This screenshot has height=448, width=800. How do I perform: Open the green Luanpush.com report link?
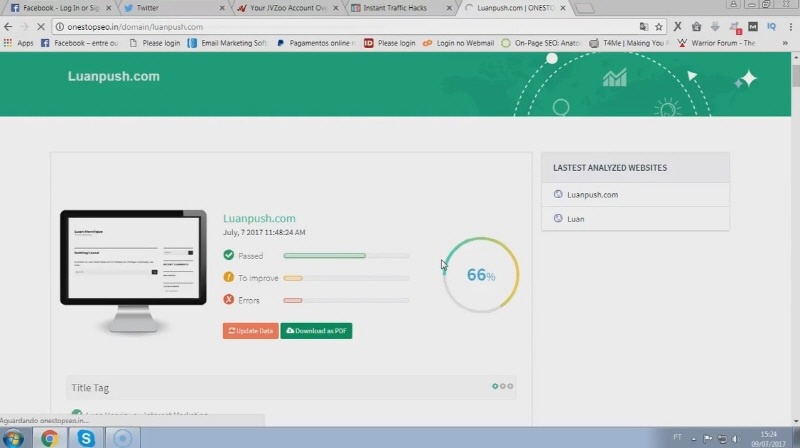tap(259, 218)
